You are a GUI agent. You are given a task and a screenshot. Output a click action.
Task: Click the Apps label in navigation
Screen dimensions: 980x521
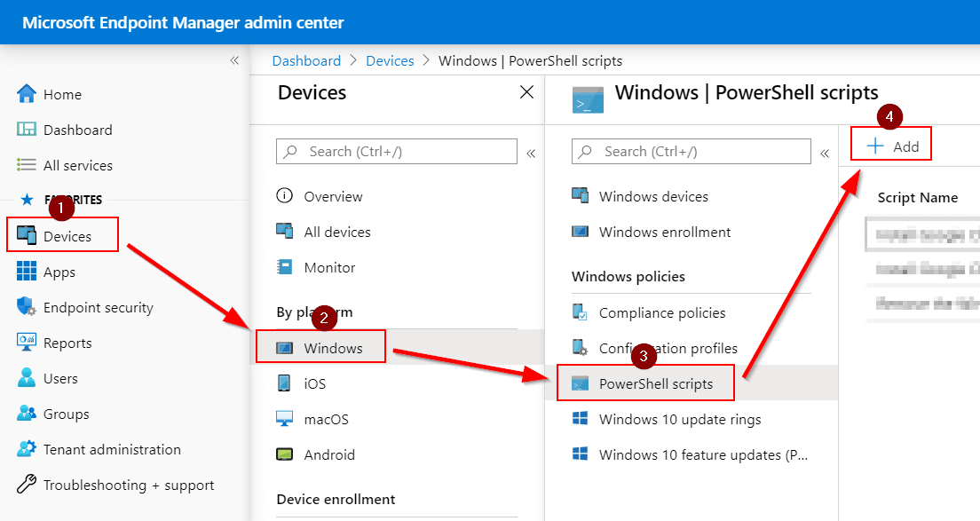pos(59,272)
